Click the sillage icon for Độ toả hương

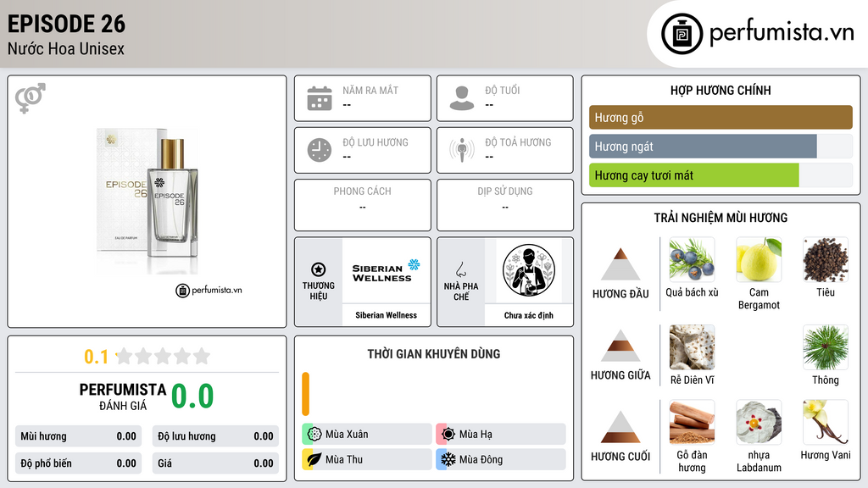(462, 150)
